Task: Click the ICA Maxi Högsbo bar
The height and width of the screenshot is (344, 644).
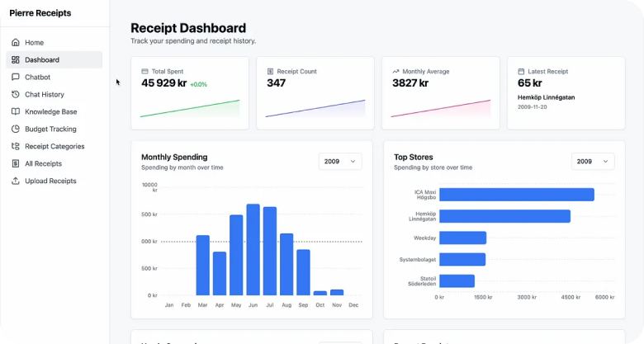Action: click(517, 195)
